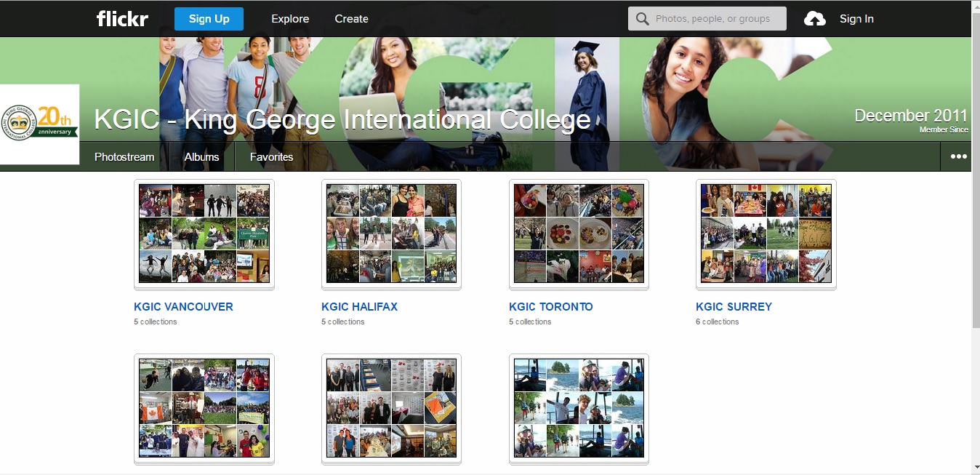Viewport: 980px width, 475px height.
Task: Click the upload cloud icon
Action: pyautogui.click(x=815, y=19)
